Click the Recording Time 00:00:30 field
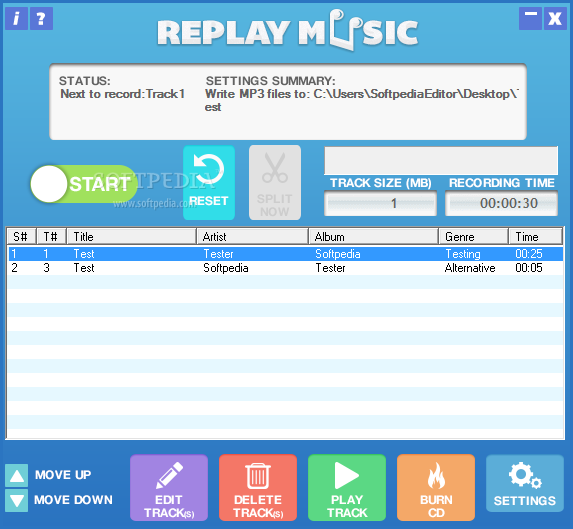The height and width of the screenshot is (529, 573). click(501, 203)
